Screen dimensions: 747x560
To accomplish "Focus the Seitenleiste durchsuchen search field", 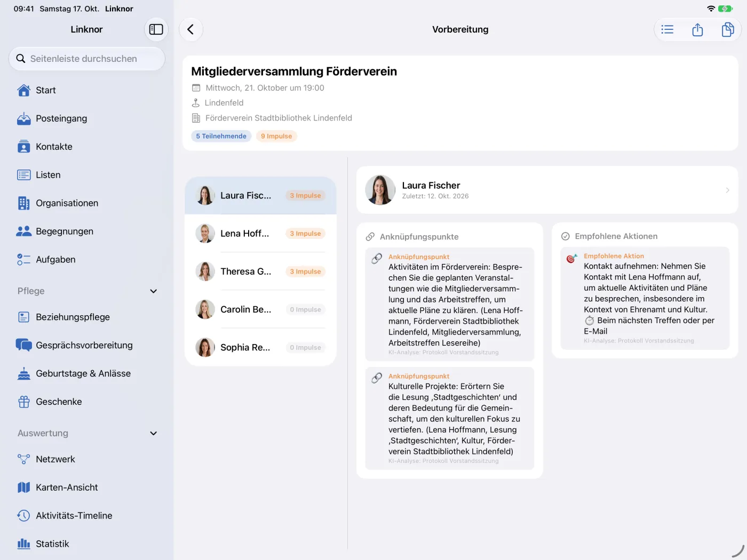I will (x=87, y=59).
